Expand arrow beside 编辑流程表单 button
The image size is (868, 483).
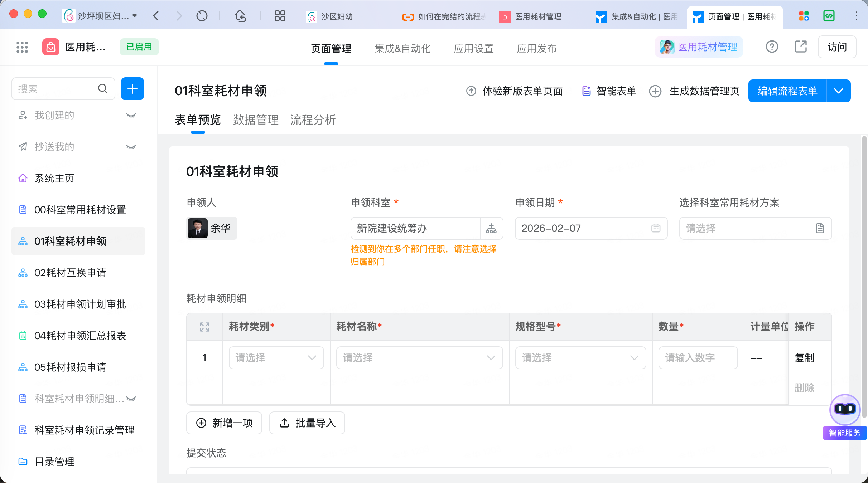tap(839, 91)
